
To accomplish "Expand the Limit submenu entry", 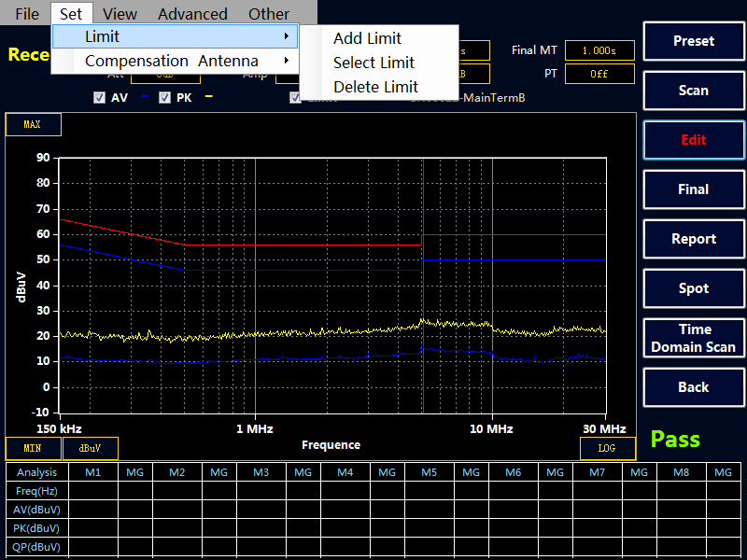I will 175,36.
